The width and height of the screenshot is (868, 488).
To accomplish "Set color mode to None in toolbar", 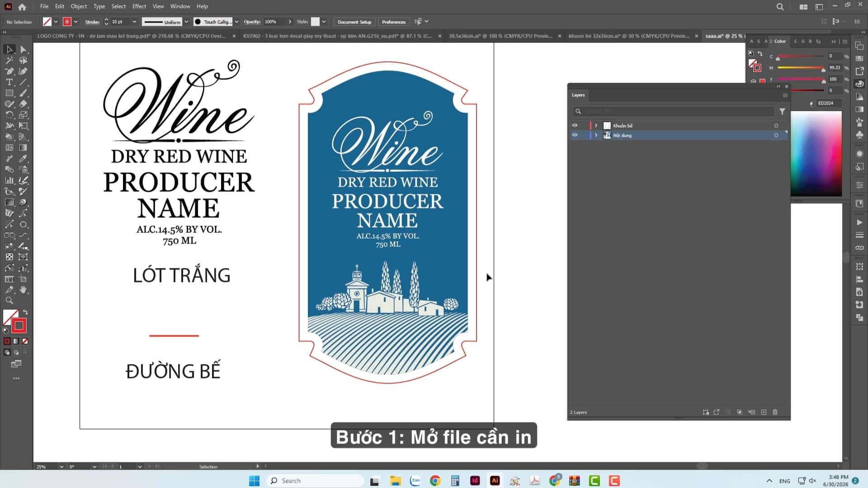I will click(25, 341).
